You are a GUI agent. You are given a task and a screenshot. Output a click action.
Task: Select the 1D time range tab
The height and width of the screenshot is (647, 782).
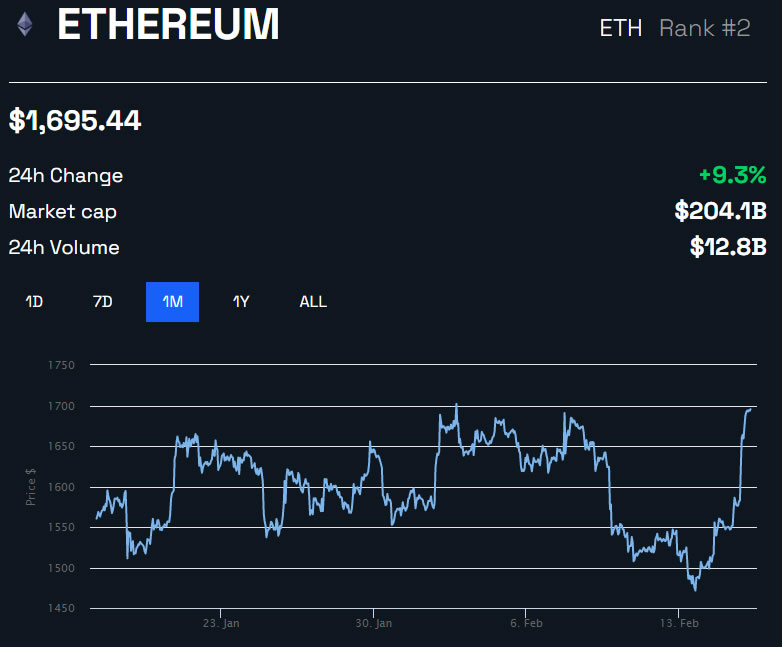coord(34,302)
